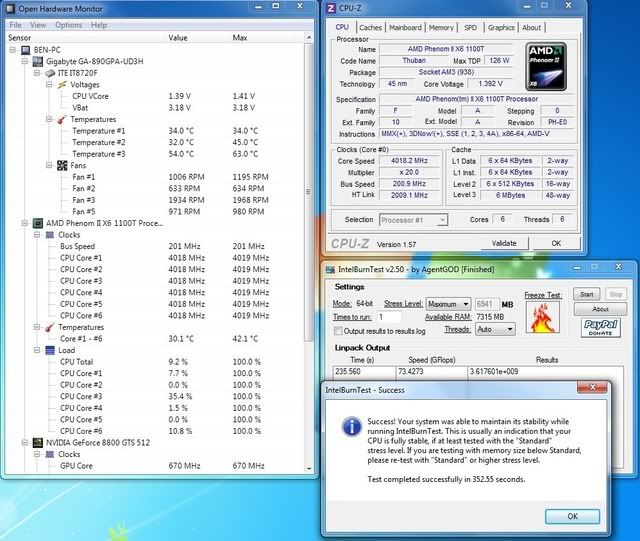Collapse the Voltages node
This screenshot has height=541, width=640.
tap(49, 85)
